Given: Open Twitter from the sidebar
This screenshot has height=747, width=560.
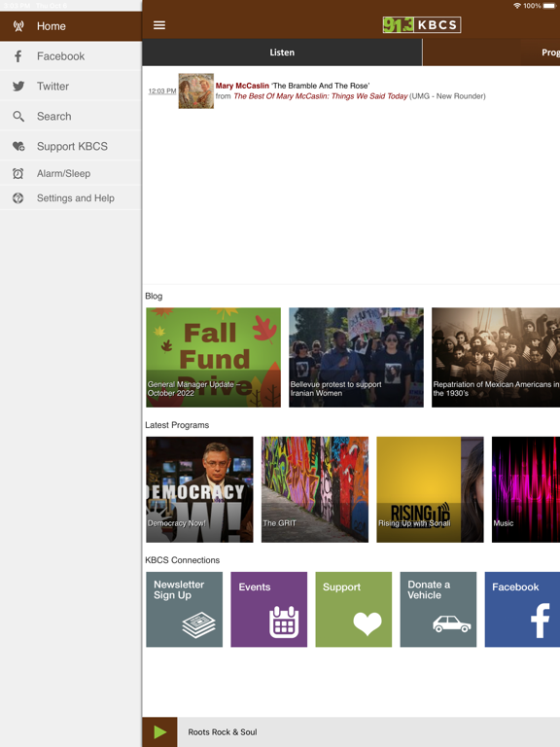Looking at the screenshot, I should click(70, 87).
